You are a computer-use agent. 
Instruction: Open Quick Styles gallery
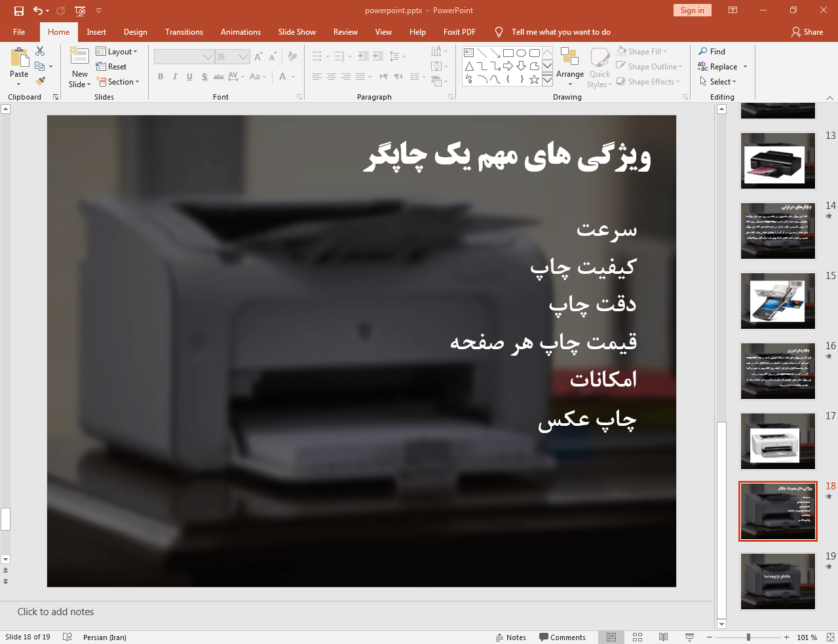[600, 67]
